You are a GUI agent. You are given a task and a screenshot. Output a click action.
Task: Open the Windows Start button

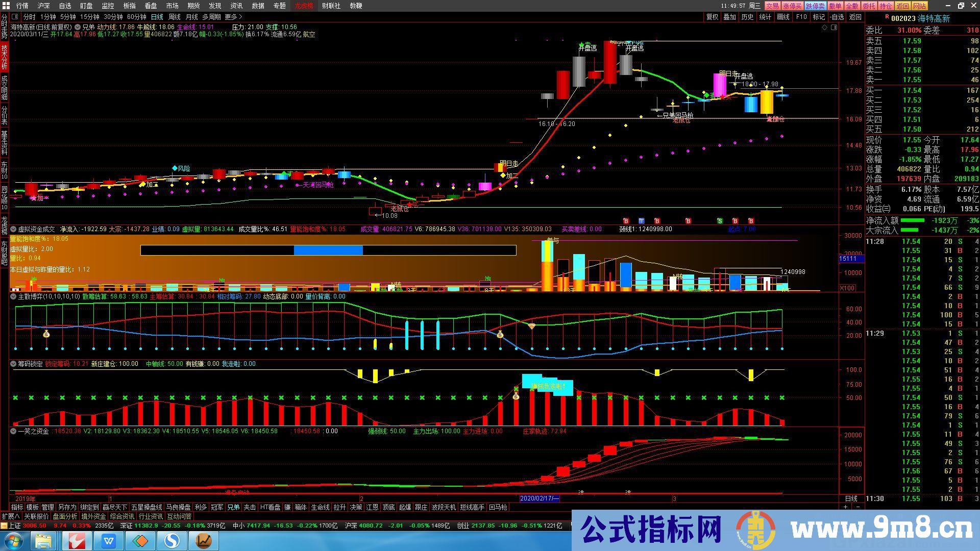pos(14,541)
